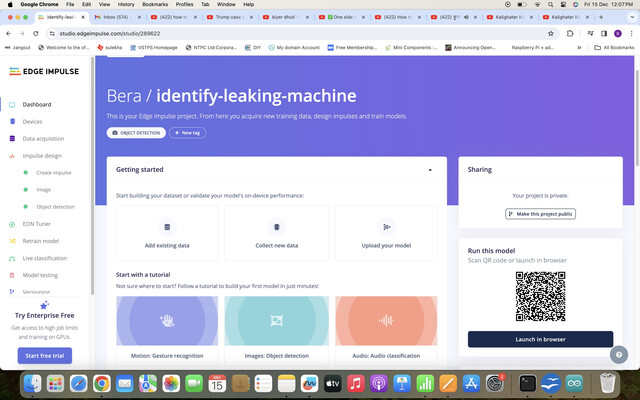Open the Devices sidebar item
The image size is (640, 400).
pos(32,122)
